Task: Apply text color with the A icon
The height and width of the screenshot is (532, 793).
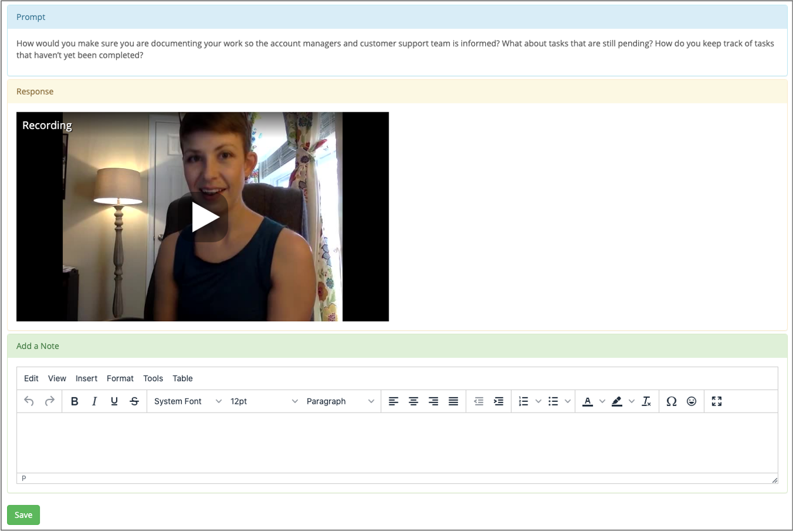Action: point(587,401)
